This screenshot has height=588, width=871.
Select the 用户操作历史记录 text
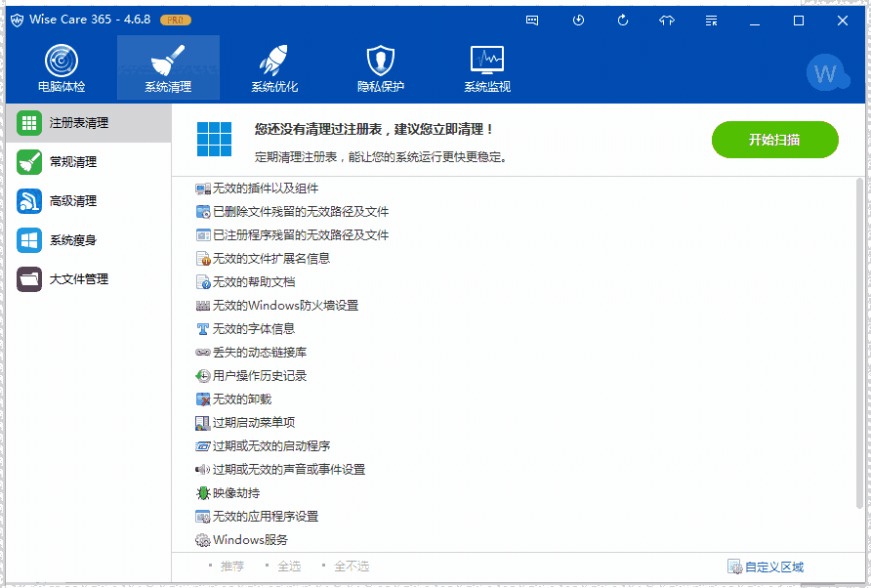click(x=260, y=376)
